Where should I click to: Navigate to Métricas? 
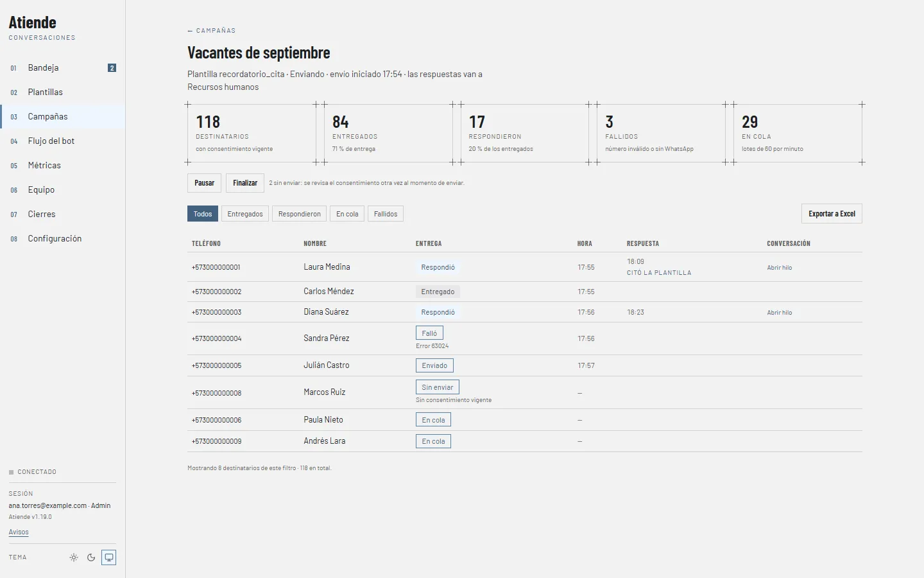(62, 165)
